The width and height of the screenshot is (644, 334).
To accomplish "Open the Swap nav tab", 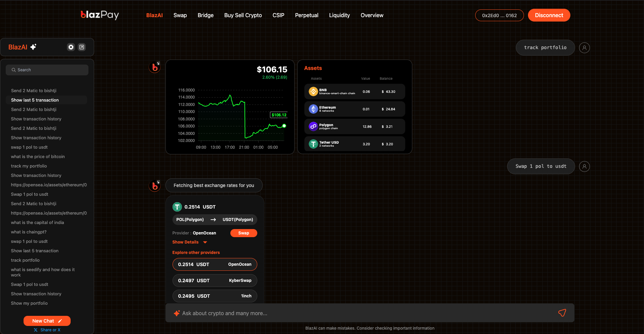I will tap(180, 15).
